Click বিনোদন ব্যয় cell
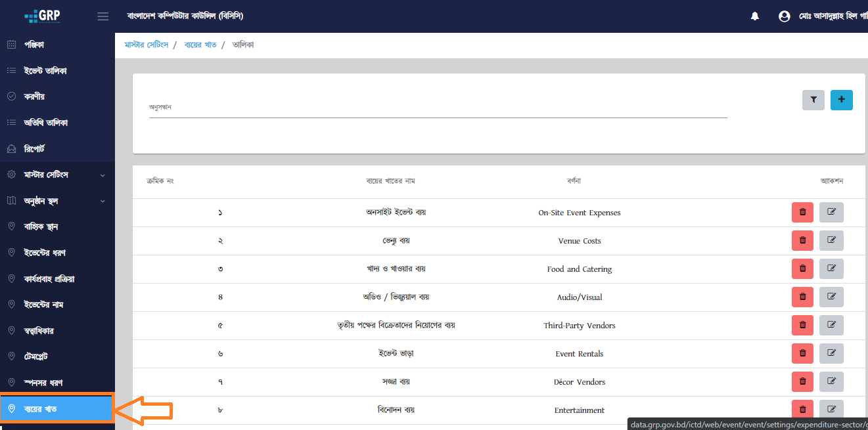Image resolution: width=868 pixels, height=430 pixels. [x=396, y=410]
